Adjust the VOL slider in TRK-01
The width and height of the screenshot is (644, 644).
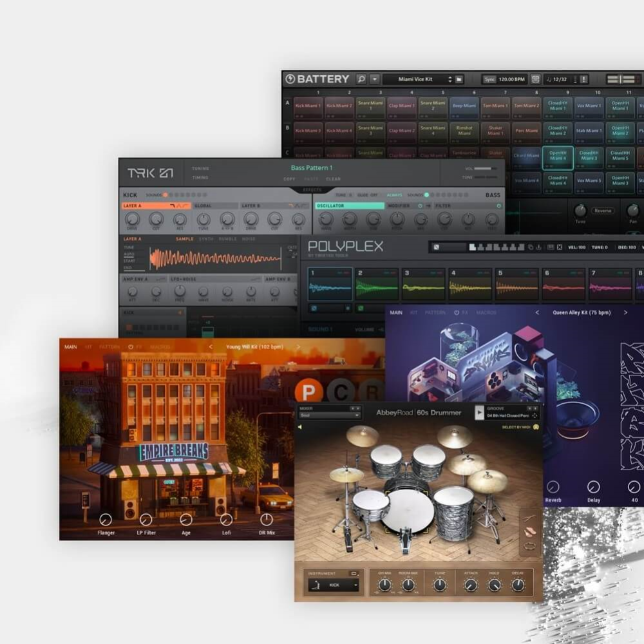point(483,167)
